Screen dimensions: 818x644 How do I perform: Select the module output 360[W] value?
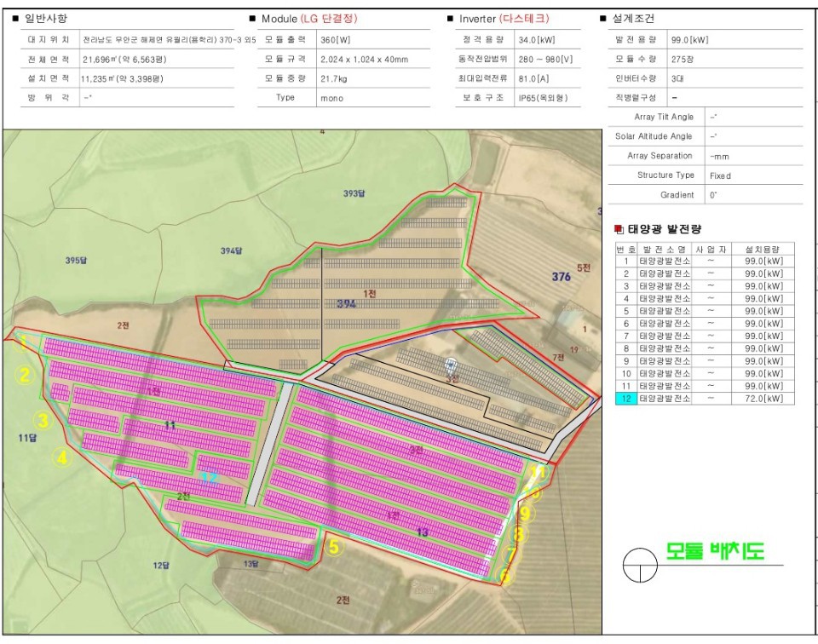click(336, 40)
